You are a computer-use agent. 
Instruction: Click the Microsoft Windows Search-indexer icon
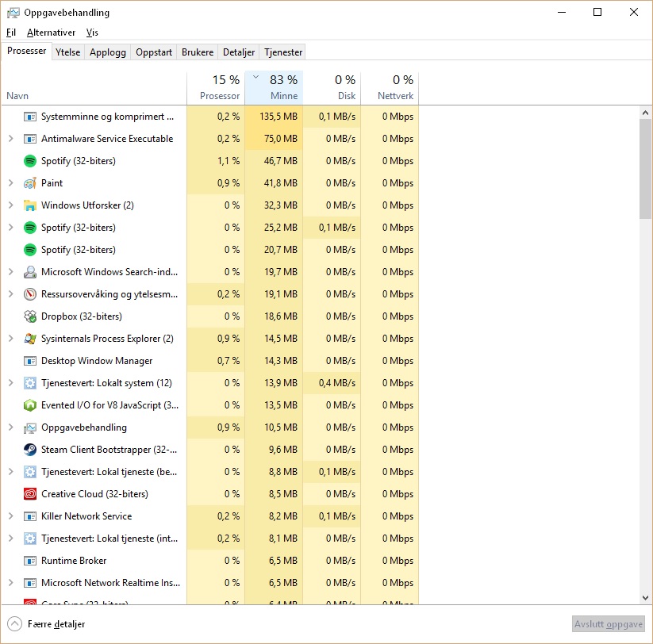coord(30,272)
